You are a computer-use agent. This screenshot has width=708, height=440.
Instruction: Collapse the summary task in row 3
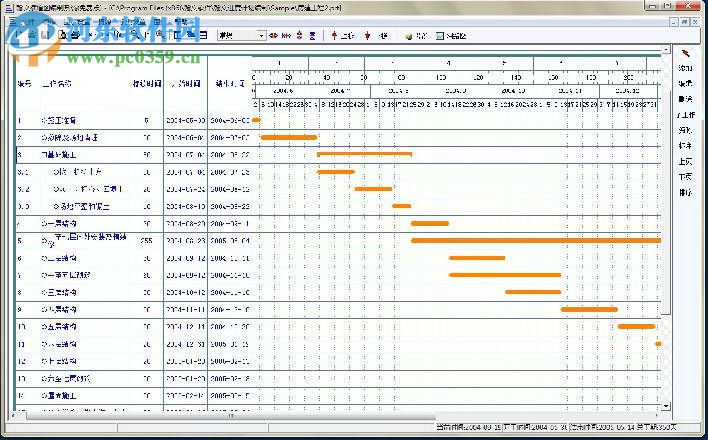[x=44, y=155]
